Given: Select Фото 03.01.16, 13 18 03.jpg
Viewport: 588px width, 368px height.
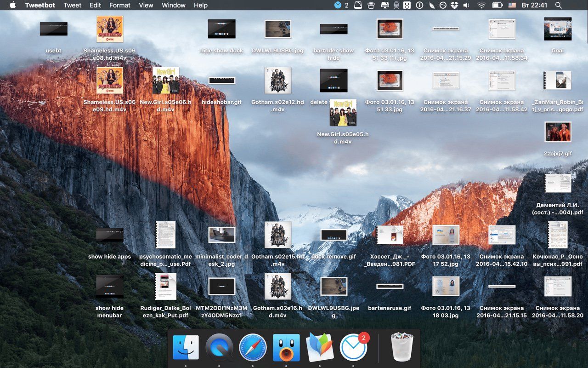Looking at the screenshot, I should pyautogui.click(x=446, y=286).
